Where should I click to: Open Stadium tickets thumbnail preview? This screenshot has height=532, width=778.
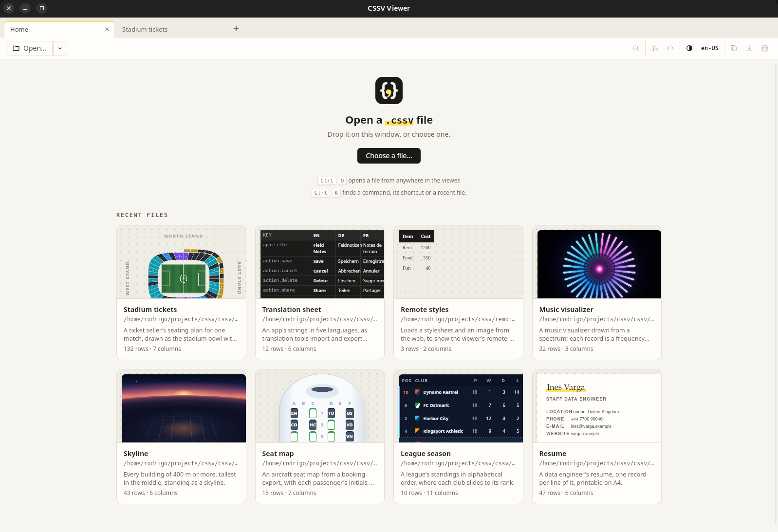(181, 262)
